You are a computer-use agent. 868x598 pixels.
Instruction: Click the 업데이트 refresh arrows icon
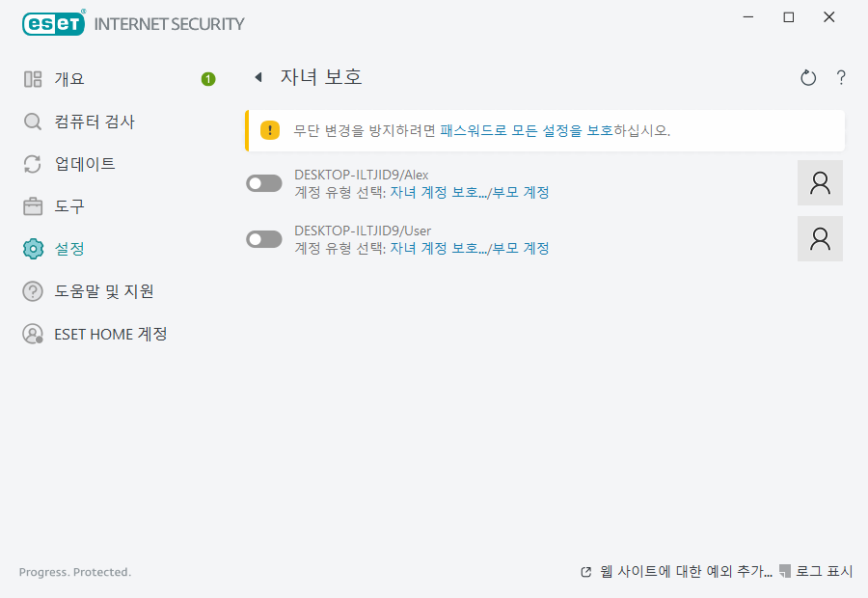[33, 164]
